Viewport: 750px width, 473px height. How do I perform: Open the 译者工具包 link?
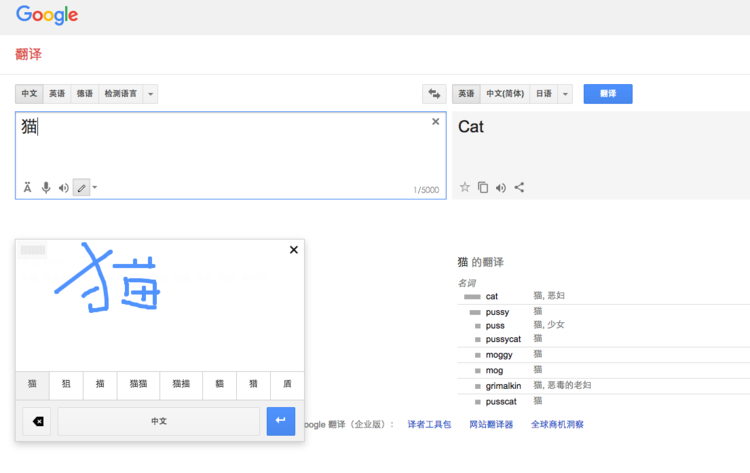(429, 424)
